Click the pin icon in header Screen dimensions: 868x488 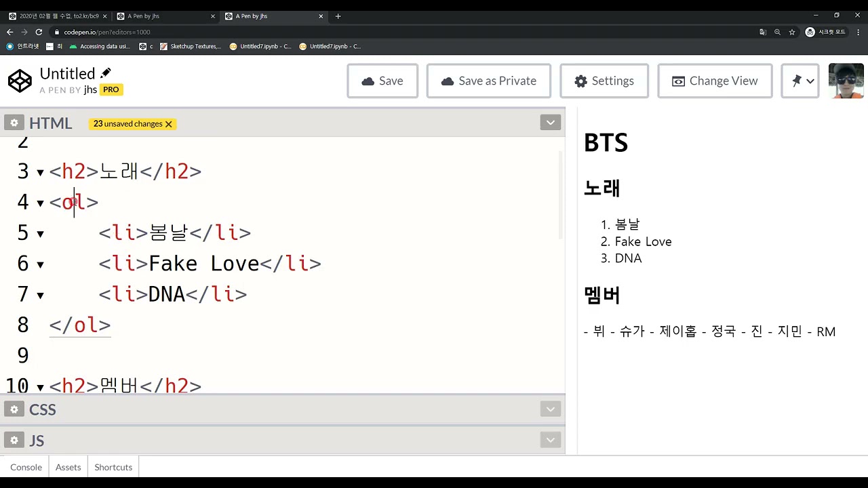coord(796,81)
